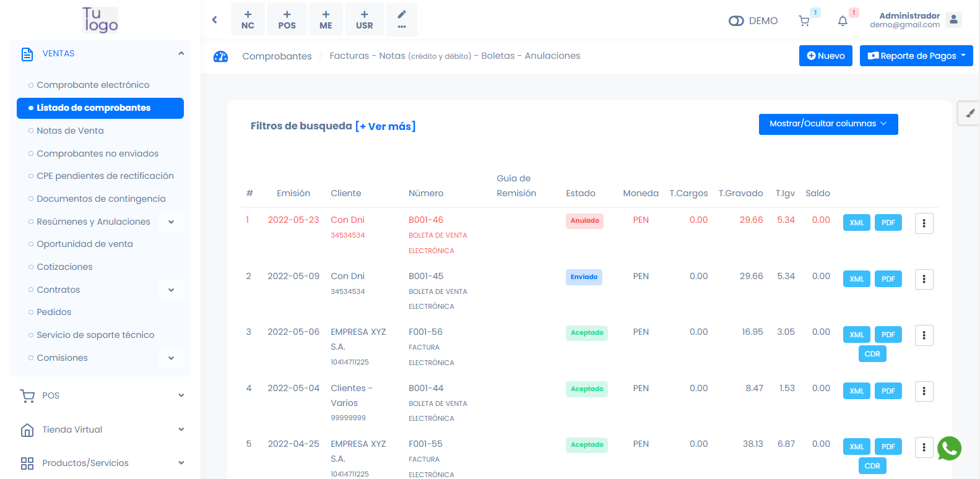Go to Cotizaciones in the sidebar
980x479 pixels.
pyautogui.click(x=64, y=267)
